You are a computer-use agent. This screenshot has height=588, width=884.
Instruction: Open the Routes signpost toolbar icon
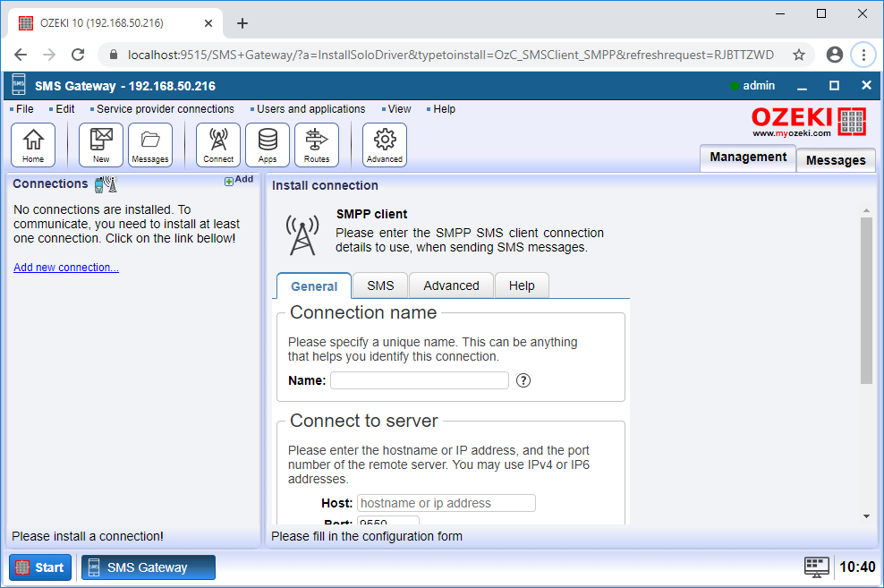pyautogui.click(x=316, y=145)
